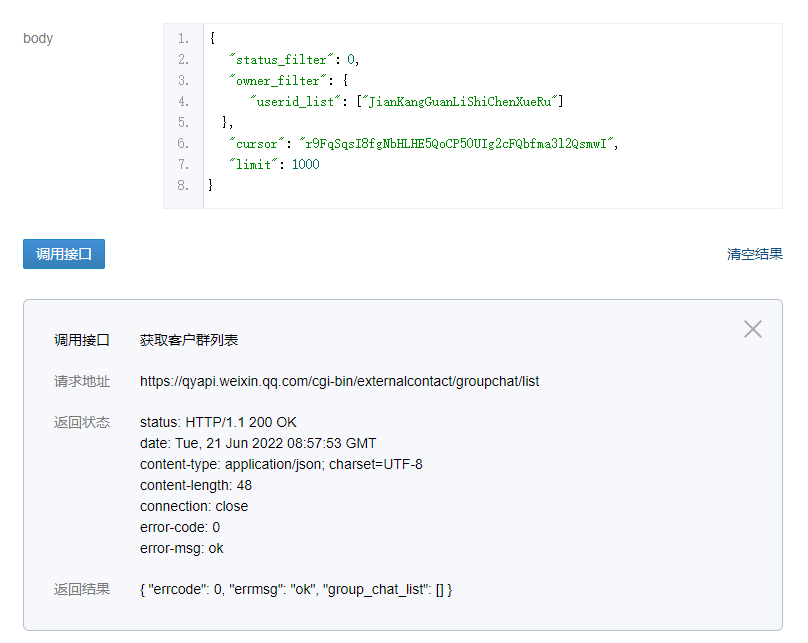Click the error-code: 0 line
This screenshot has width=808, height=643.
(180, 528)
